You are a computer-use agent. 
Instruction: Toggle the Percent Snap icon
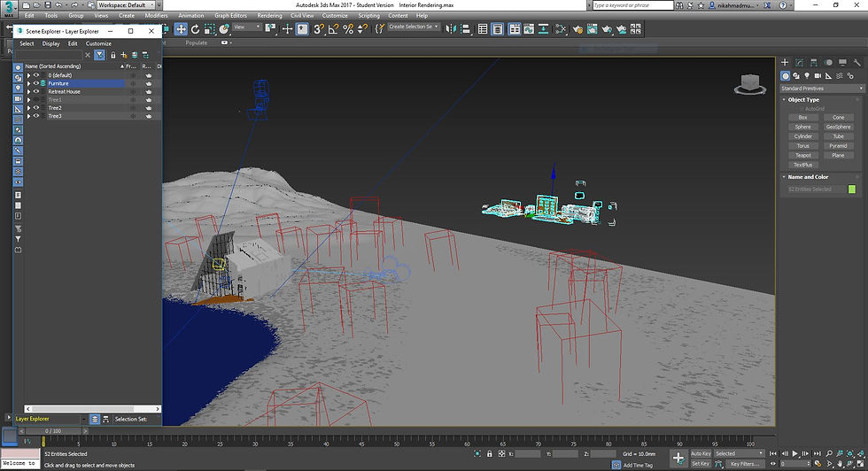(347, 29)
